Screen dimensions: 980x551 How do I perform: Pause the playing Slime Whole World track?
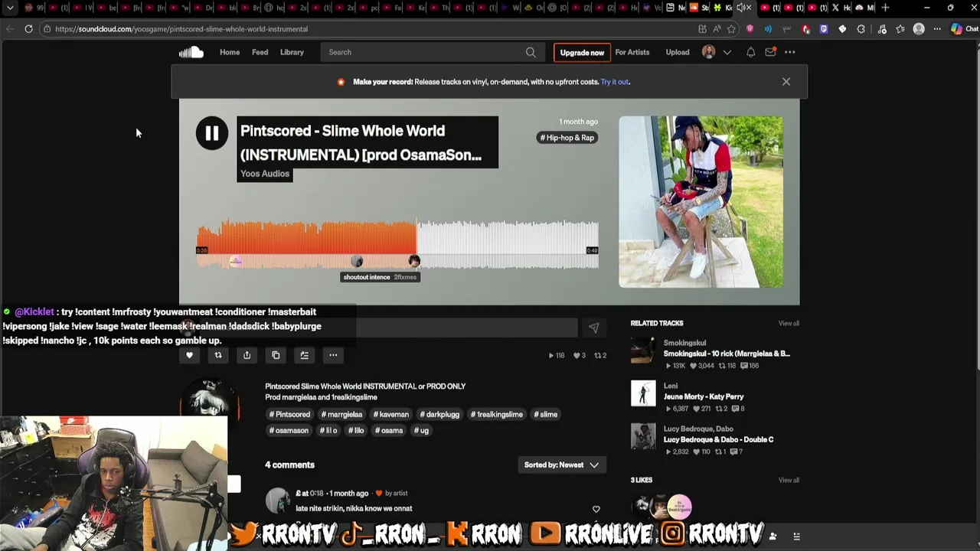211,133
